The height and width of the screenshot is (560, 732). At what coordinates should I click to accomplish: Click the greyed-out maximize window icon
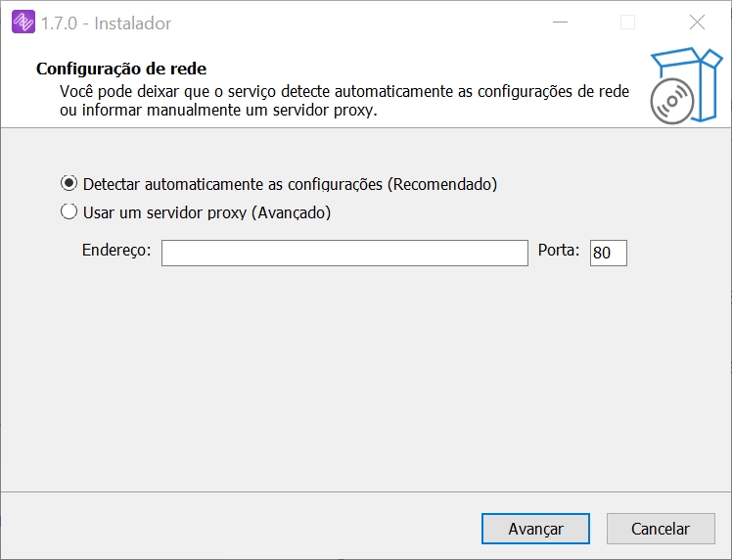click(x=628, y=23)
